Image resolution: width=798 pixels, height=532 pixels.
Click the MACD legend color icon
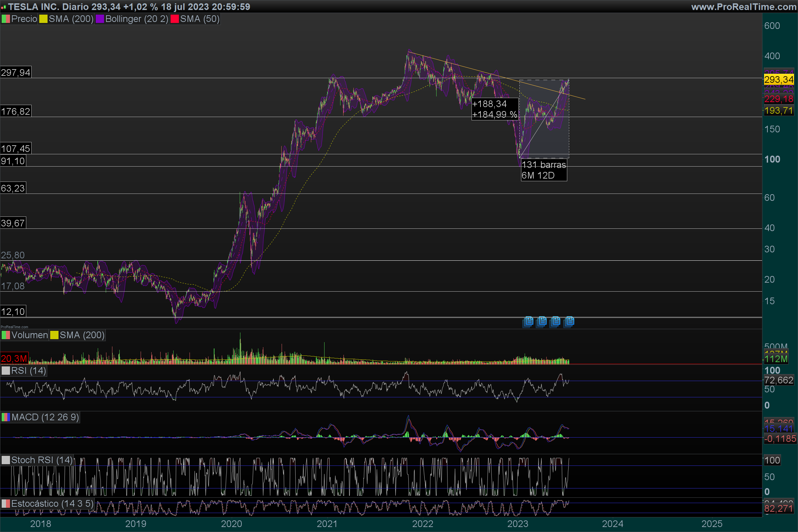coord(6,417)
